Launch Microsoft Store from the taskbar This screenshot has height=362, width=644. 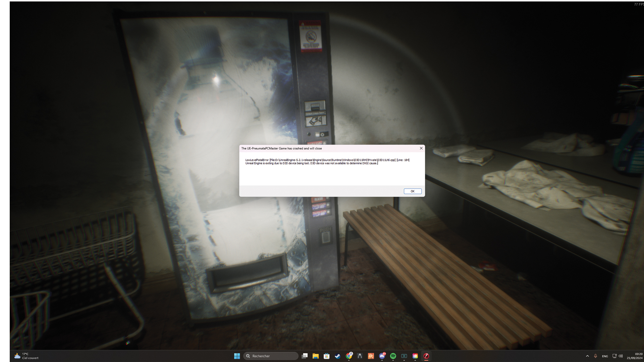pyautogui.click(x=326, y=356)
